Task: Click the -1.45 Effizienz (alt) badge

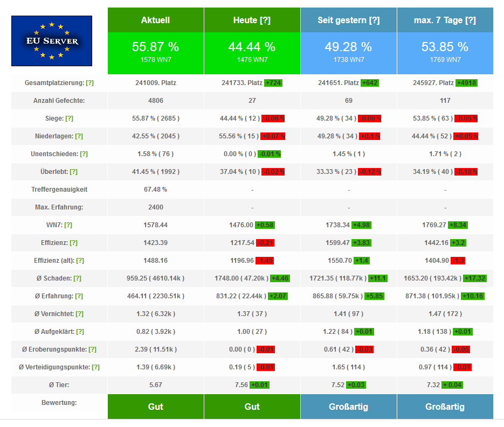Action: coord(265,261)
